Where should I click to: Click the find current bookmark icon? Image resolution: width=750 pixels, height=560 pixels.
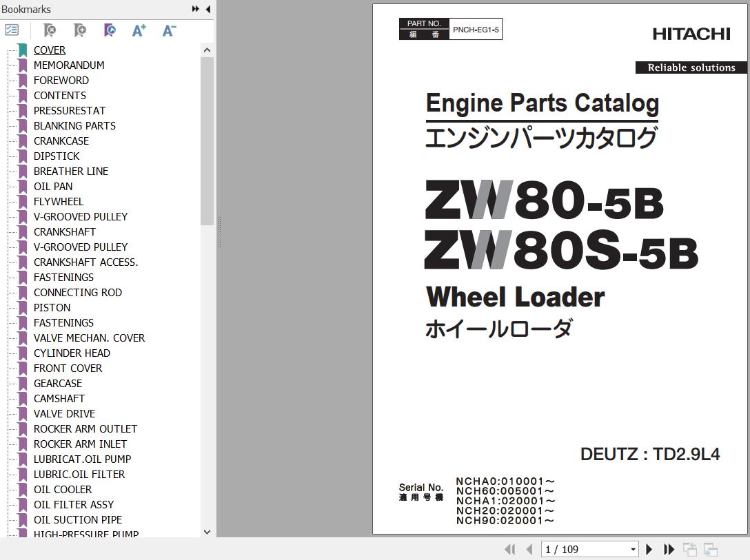point(110,30)
